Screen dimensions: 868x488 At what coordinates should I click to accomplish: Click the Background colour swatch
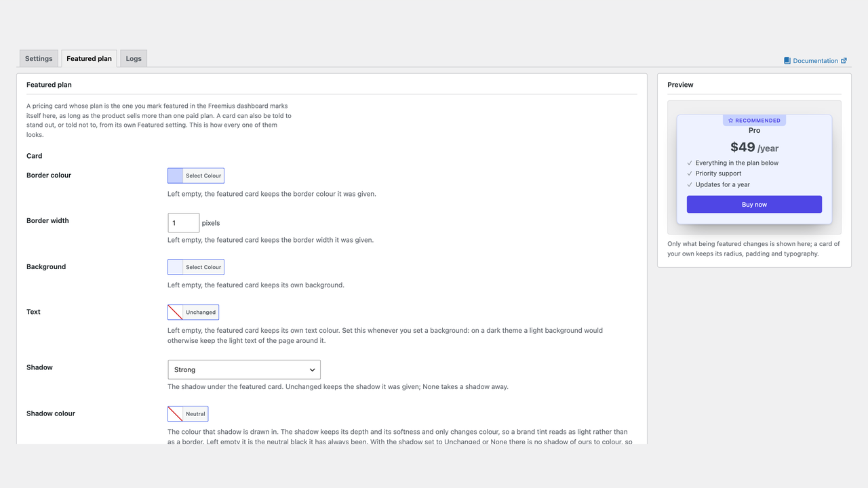pos(176,267)
